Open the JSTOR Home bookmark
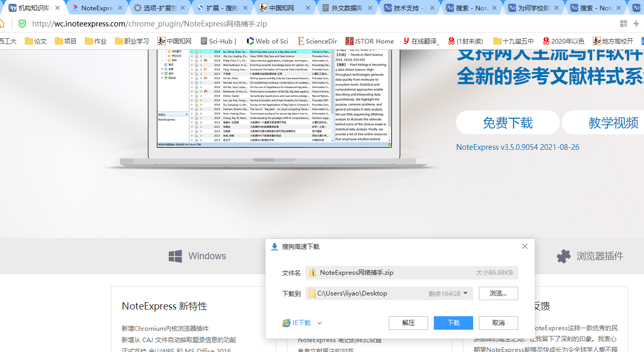 370,41
